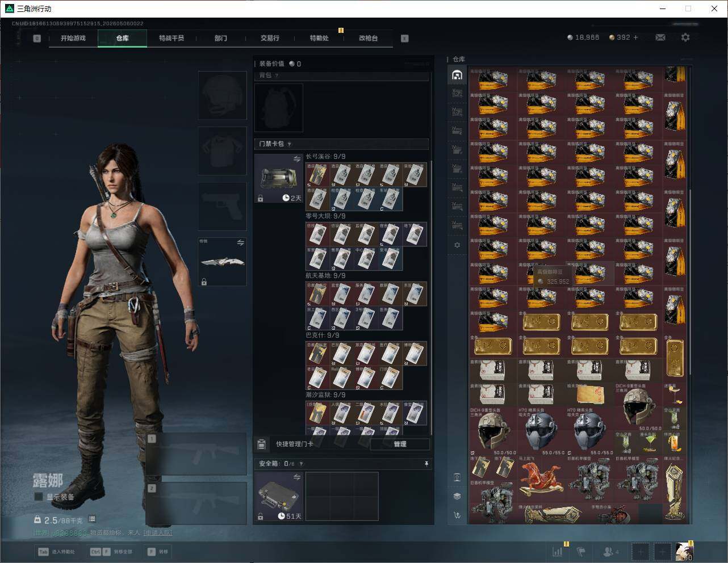Click the lock icon on the keycard case
728x563 pixels.
(x=260, y=198)
